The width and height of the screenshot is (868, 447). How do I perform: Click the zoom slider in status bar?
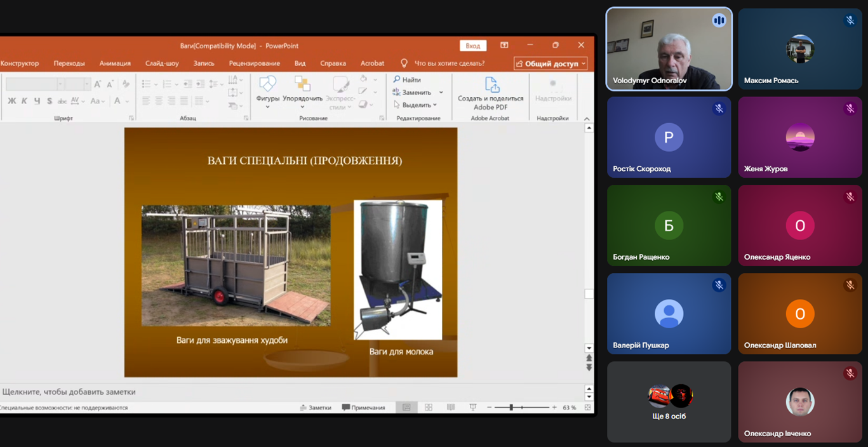pyautogui.click(x=511, y=408)
